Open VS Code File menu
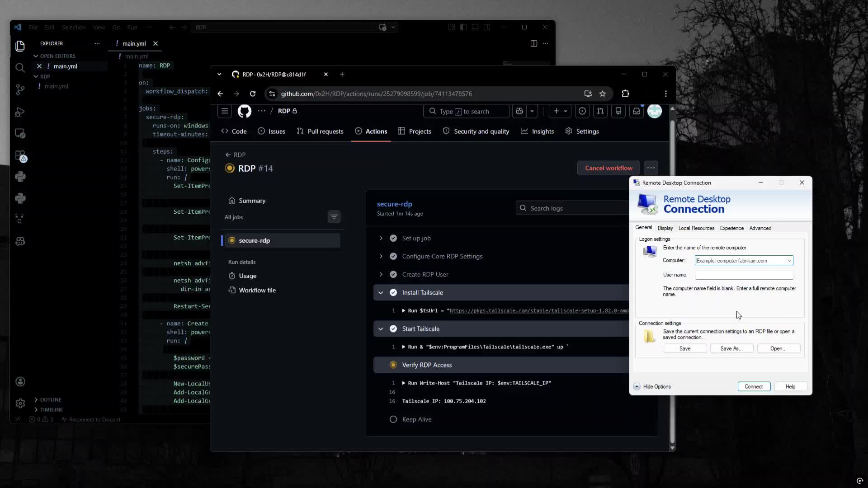 33,28
